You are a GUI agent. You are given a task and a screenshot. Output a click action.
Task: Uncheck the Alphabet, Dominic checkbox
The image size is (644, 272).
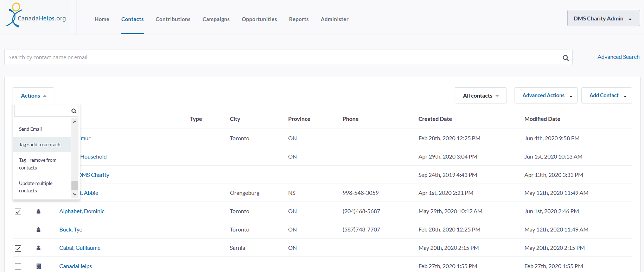click(x=18, y=212)
